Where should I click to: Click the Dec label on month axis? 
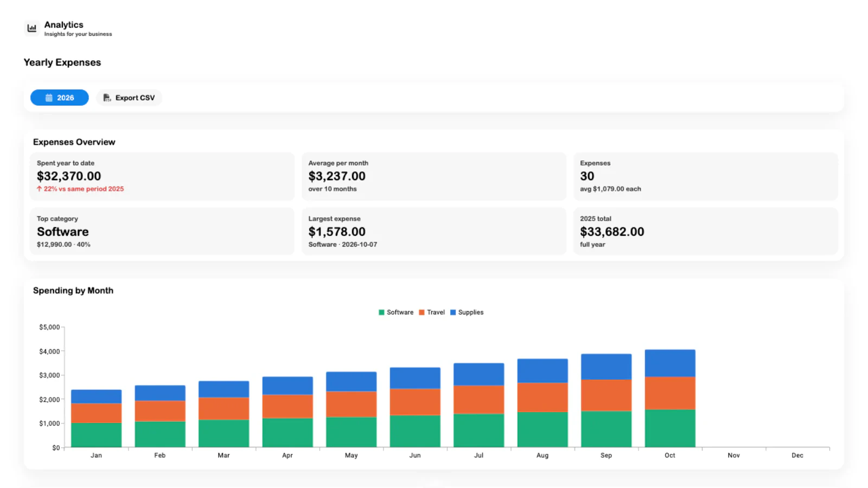[797, 455]
